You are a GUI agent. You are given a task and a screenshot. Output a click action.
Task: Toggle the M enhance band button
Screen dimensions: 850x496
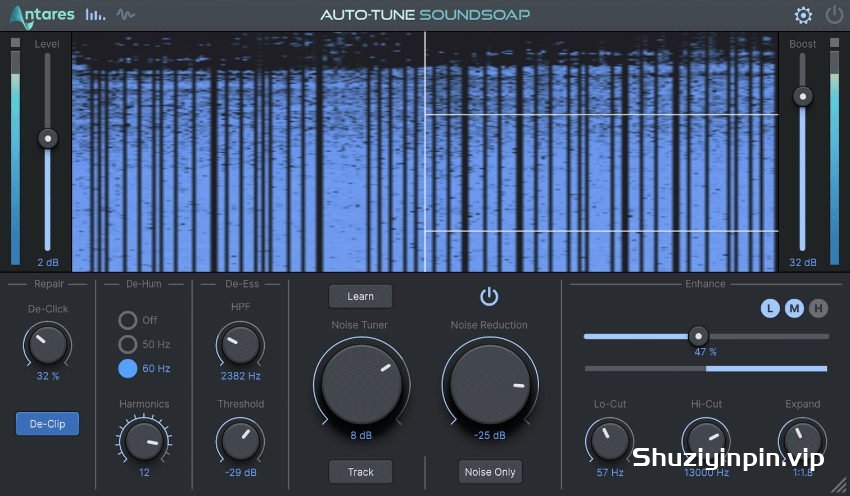pos(794,308)
